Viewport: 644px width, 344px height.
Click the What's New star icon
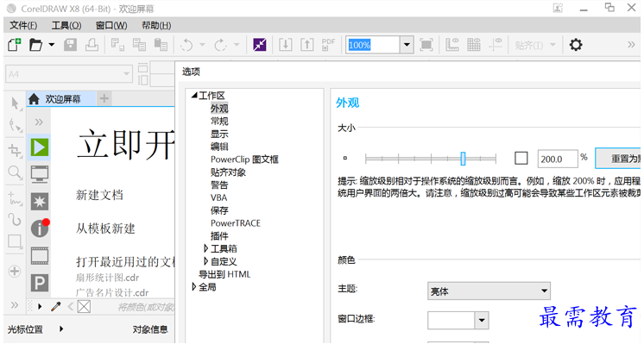click(40, 202)
